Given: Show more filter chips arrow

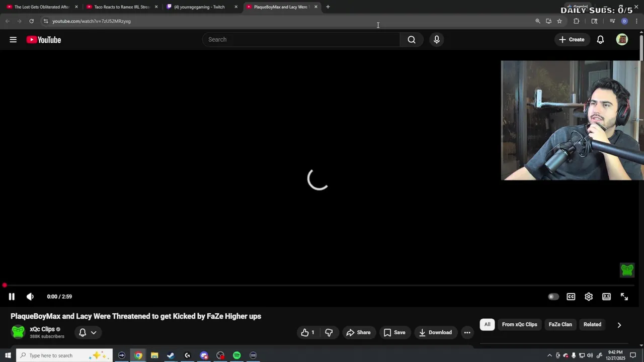Looking at the screenshot, I should click(x=619, y=325).
